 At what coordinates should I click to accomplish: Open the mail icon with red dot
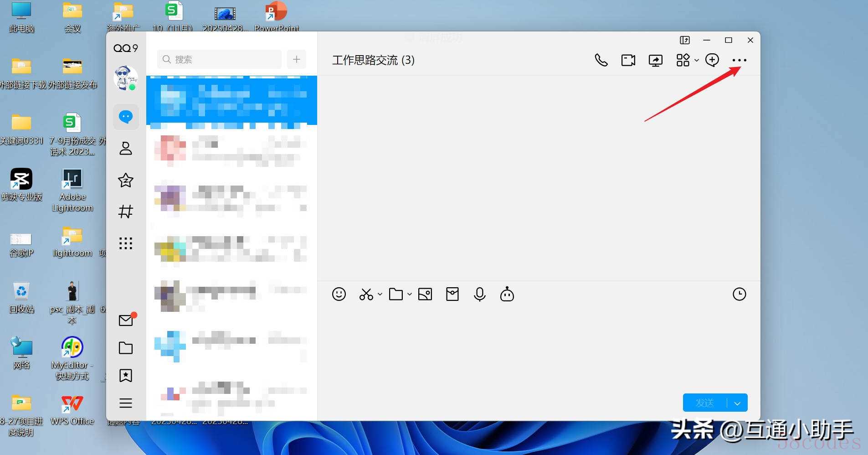[x=126, y=320]
